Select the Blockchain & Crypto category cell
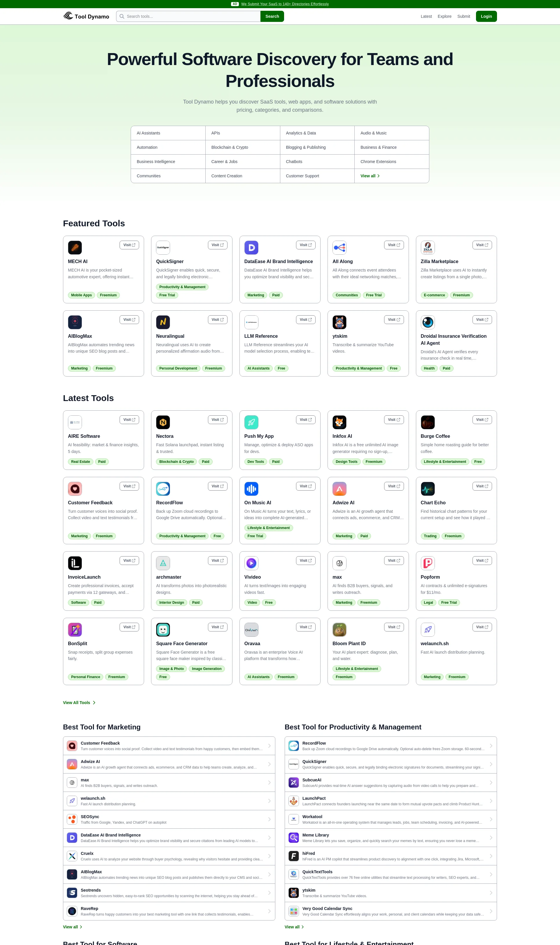 coord(243,147)
